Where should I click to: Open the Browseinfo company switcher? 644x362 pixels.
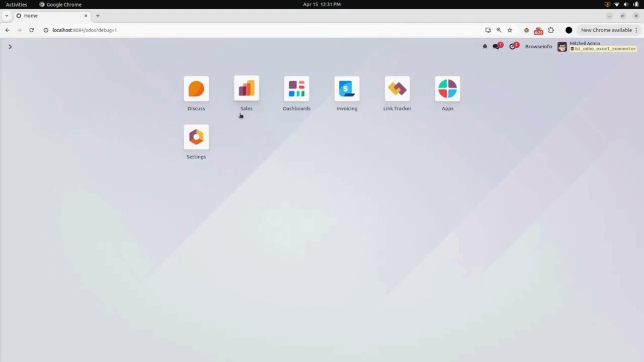(538, 46)
